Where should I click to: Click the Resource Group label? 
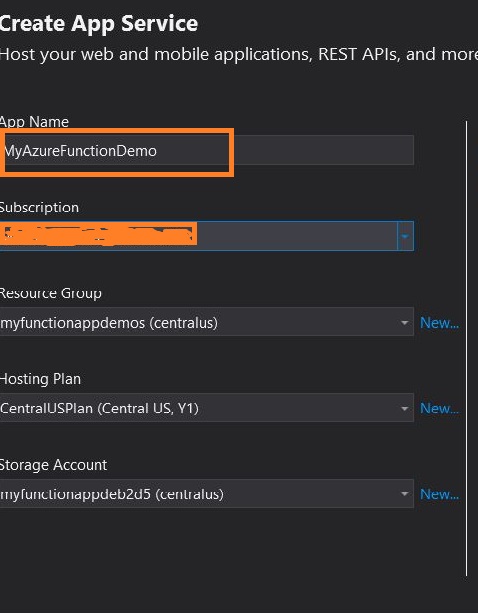(x=51, y=293)
